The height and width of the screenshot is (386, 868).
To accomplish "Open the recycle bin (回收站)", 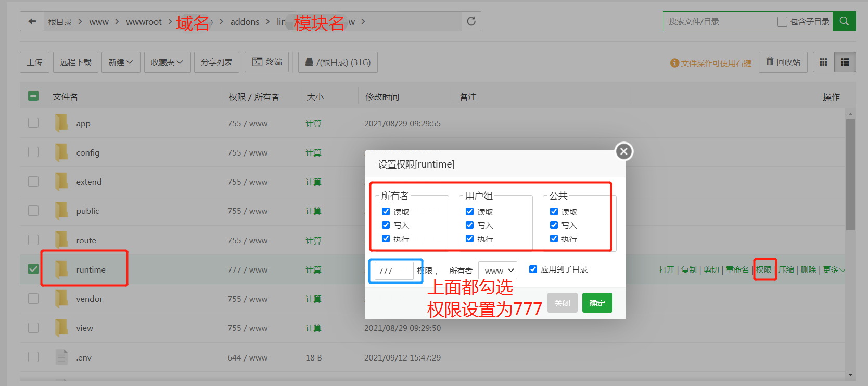I will point(783,62).
